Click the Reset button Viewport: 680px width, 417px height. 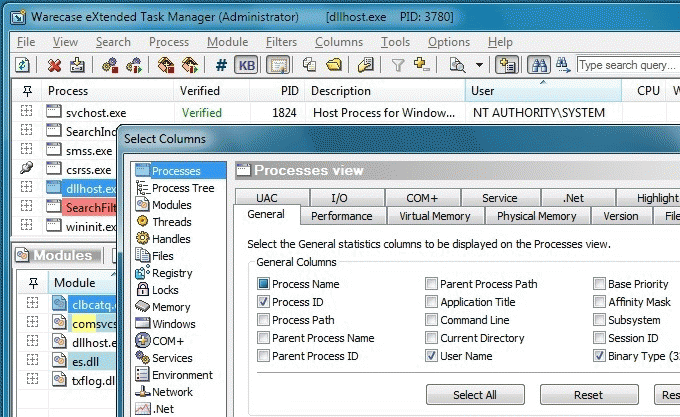588,395
